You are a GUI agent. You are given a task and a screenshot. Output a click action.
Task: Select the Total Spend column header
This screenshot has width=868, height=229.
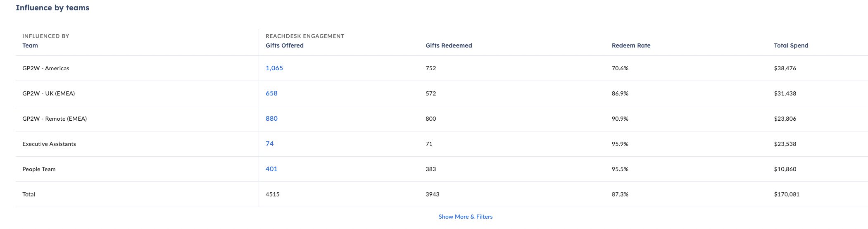pos(791,45)
